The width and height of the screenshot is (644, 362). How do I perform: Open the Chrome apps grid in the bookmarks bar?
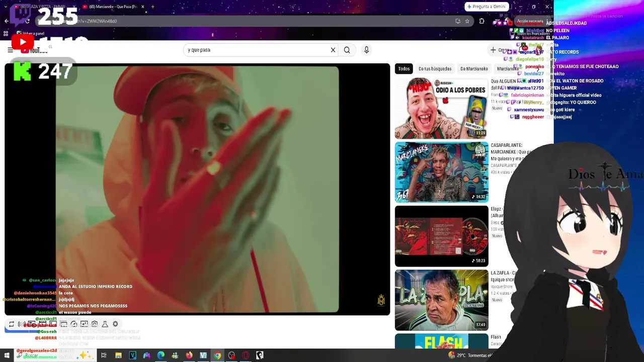(6, 34)
